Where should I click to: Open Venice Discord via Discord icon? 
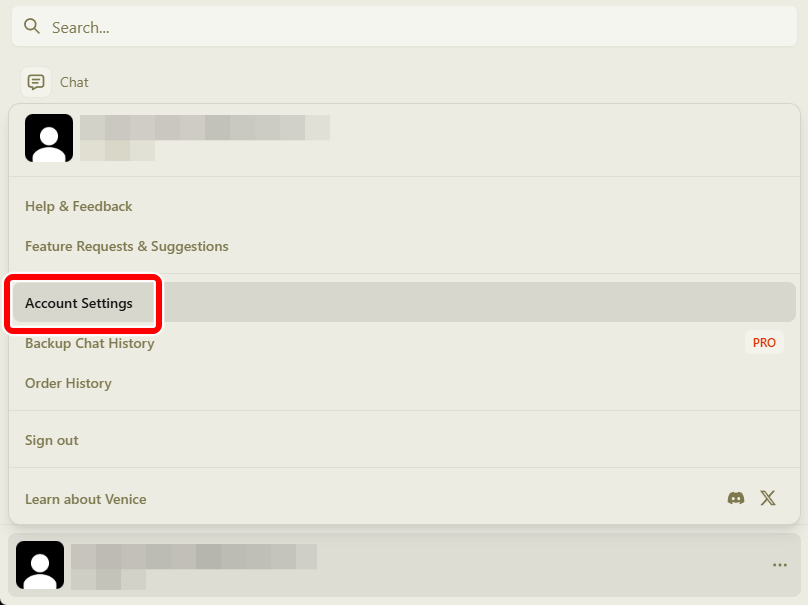(736, 498)
